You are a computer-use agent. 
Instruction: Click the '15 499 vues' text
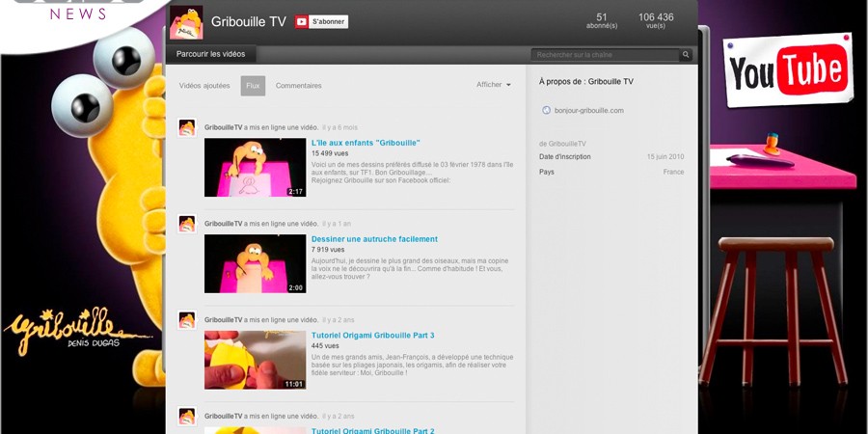330,153
